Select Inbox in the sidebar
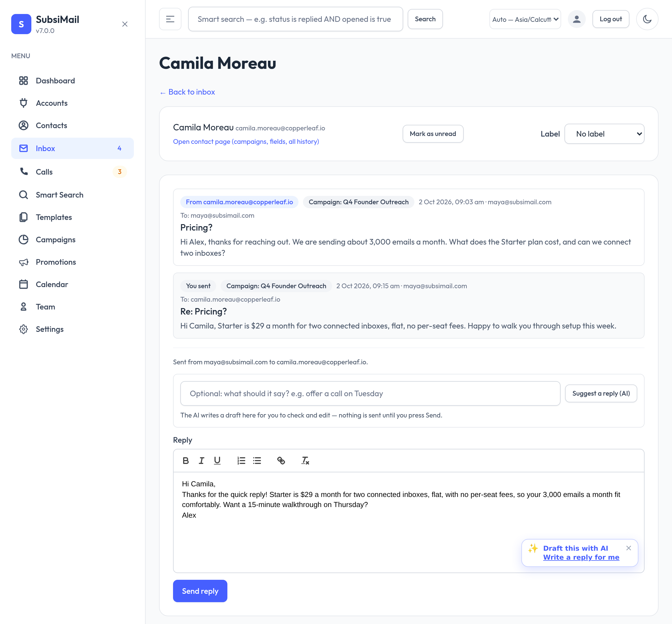Viewport: 672px width, 624px height. point(72,148)
